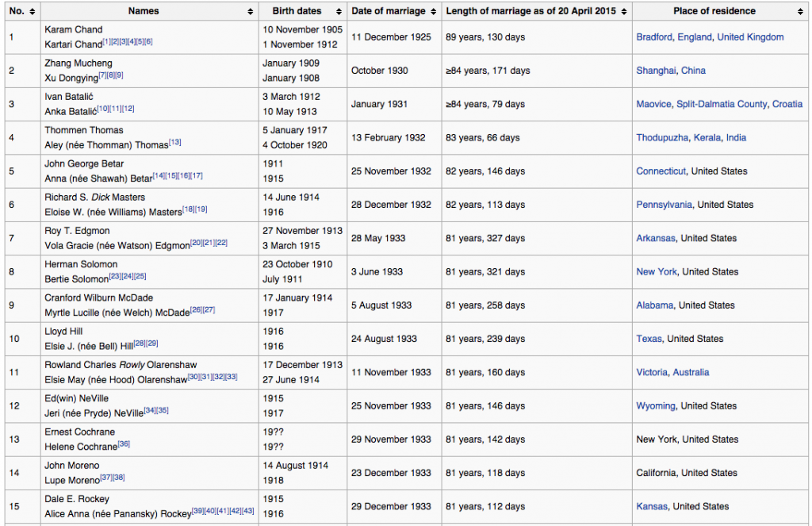This screenshot has width=812, height=526.
Task: Open citation [33] after Elsie Olarenshaw
Action: pyautogui.click(x=232, y=377)
